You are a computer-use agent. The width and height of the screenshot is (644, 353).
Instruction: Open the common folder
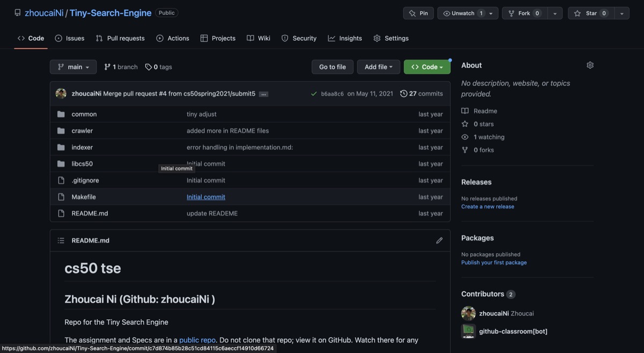[84, 114]
